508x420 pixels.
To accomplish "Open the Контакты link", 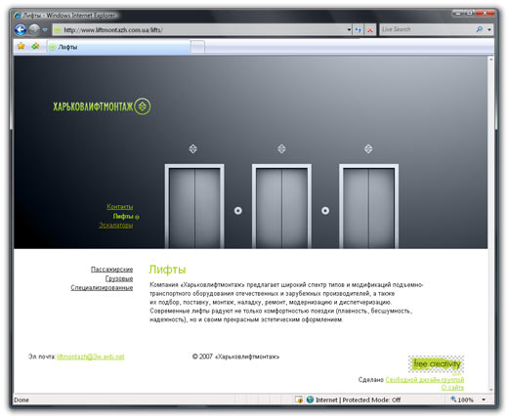I will pos(120,206).
